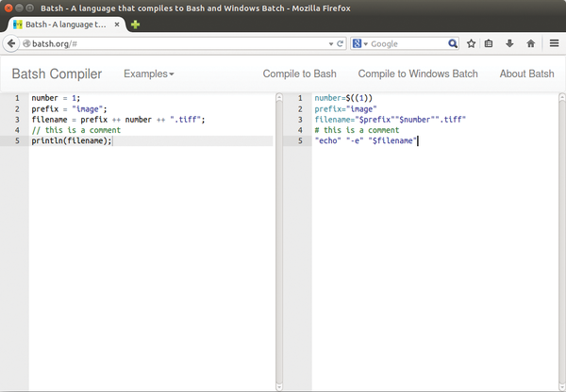Reload the page with the refresh icon
Screen dimensions: 566x392
click(340, 43)
